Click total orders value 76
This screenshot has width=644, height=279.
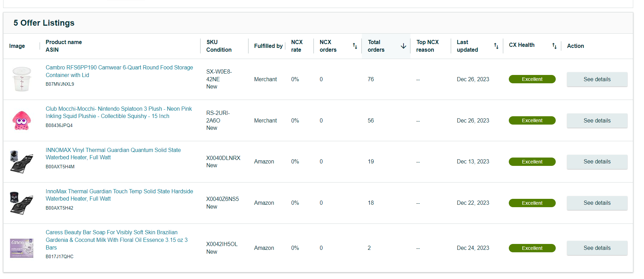[371, 79]
